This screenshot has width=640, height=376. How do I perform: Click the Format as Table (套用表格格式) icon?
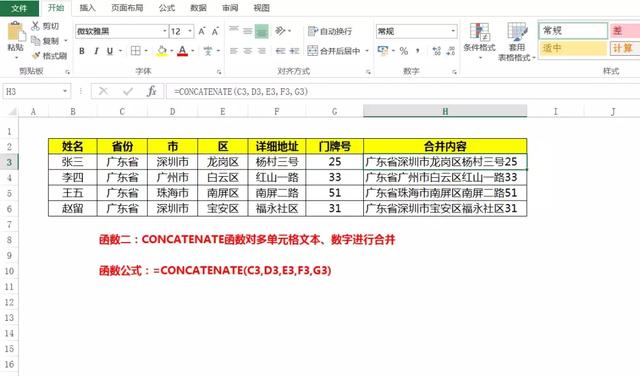point(517,32)
